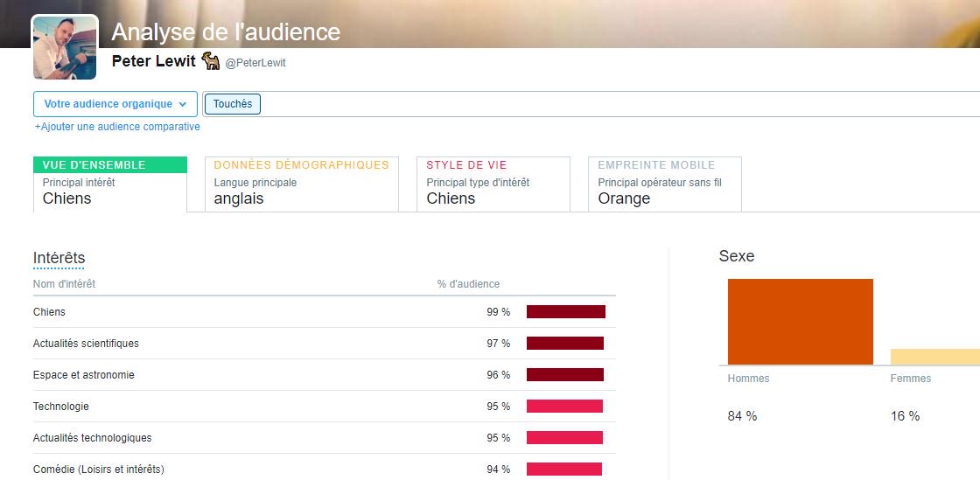Select the Touchés audience tag
This screenshot has width=980, height=480.
233,104
